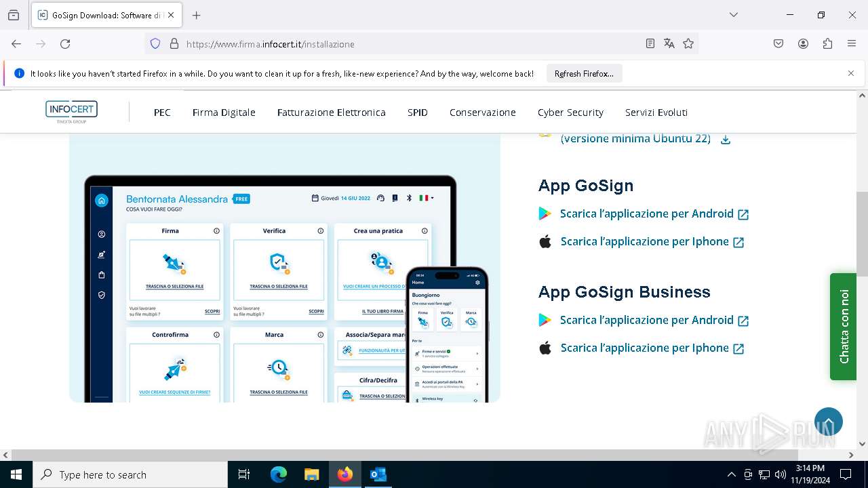Click the site padlock security icon

174,43
